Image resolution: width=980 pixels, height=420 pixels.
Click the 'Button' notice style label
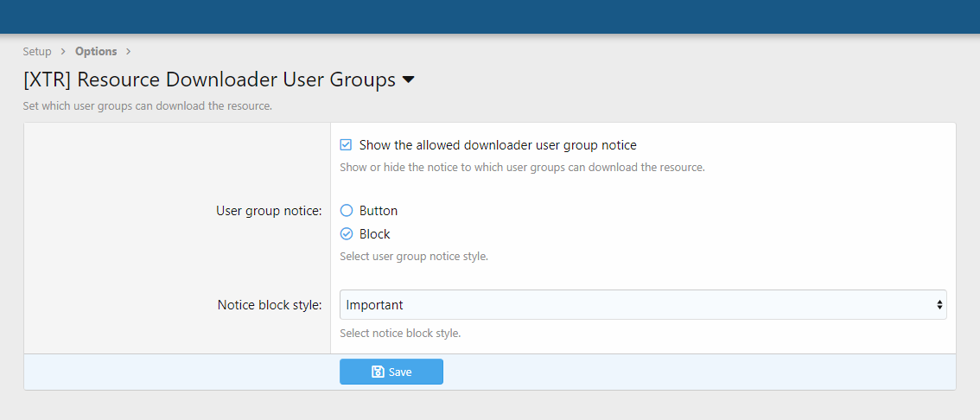pos(379,210)
